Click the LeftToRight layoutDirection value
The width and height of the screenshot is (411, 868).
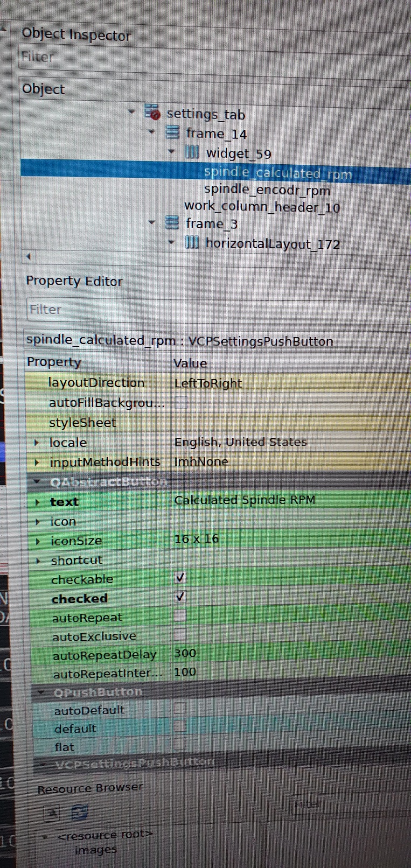(x=208, y=383)
